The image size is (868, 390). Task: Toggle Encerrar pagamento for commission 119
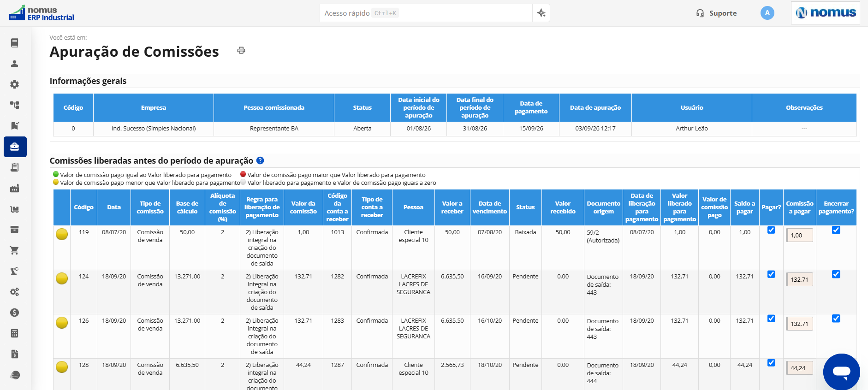click(836, 230)
